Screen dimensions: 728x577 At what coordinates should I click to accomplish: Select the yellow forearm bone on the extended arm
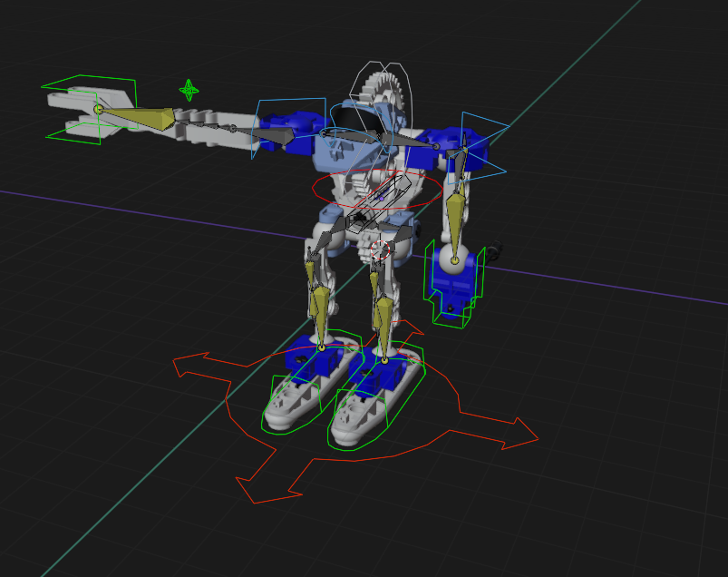(x=140, y=119)
